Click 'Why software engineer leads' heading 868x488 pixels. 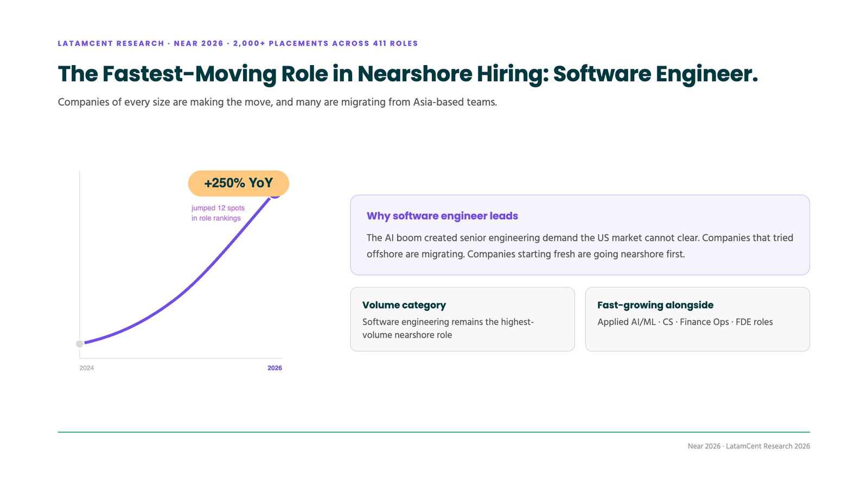click(x=442, y=216)
